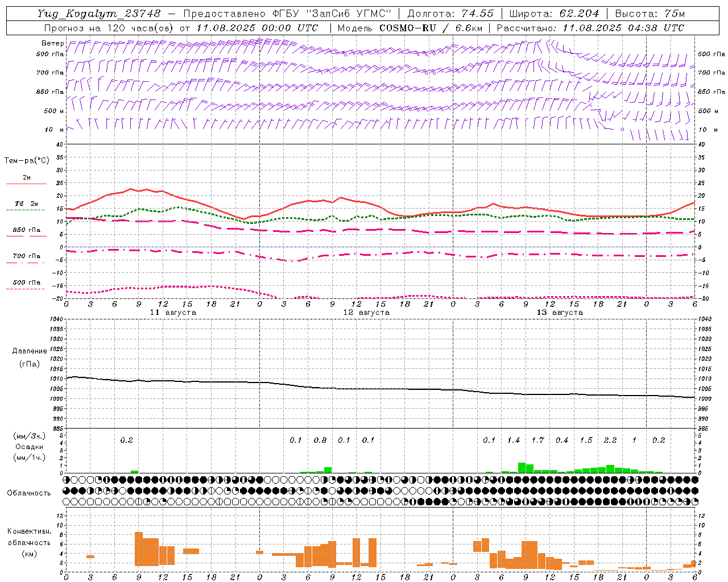The image size is (728, 582).
Task: Click the station title Yug_Kogalym_23748
Action: tap(99, 14)
